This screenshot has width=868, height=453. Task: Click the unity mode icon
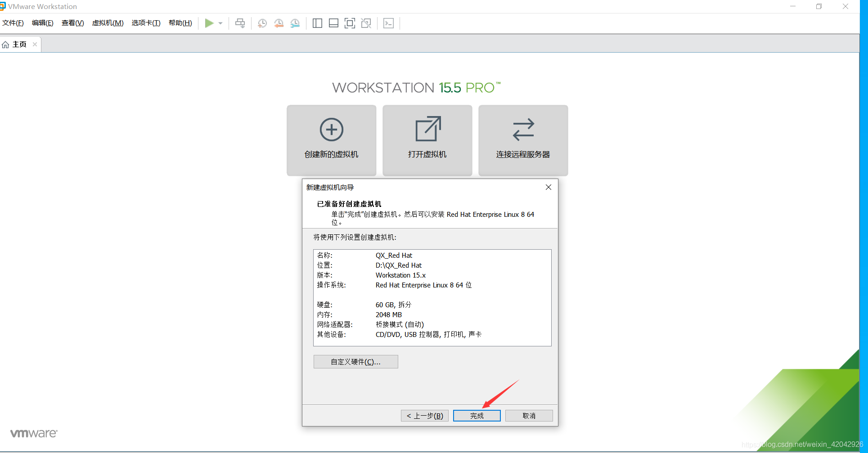[366, 23]
